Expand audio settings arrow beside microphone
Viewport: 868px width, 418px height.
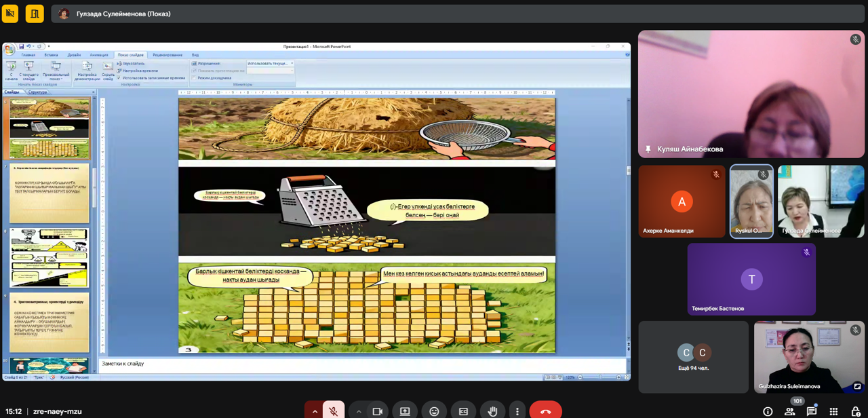click(315, 411)
